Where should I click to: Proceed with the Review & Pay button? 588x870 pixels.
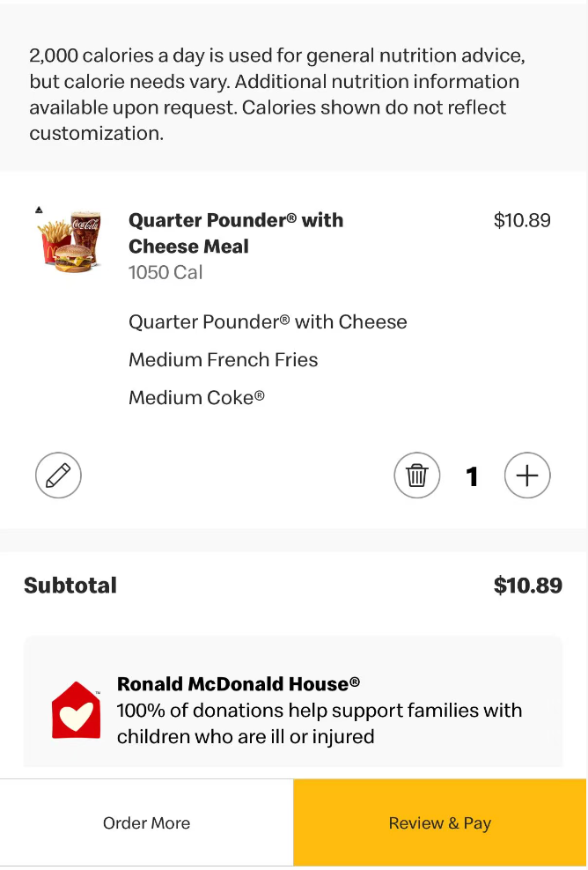pyautogui.click(x=440, y=823)
